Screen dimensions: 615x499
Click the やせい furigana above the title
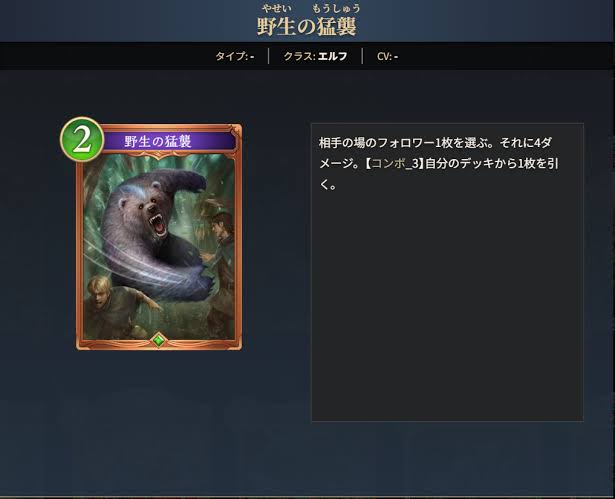point(277,8)
